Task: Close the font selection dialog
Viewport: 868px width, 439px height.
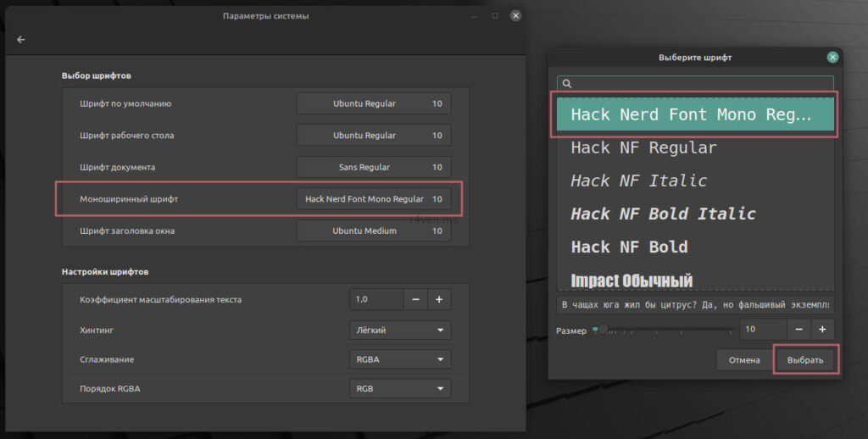Action: point(832,57)
